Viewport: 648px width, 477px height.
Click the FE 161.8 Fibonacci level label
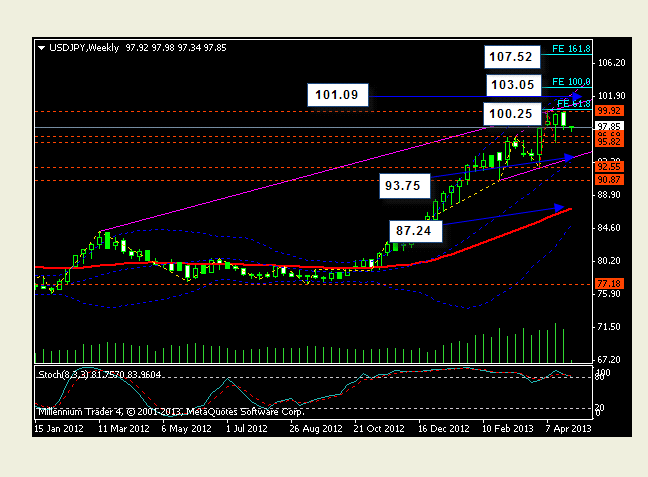[x=572, y=48]
